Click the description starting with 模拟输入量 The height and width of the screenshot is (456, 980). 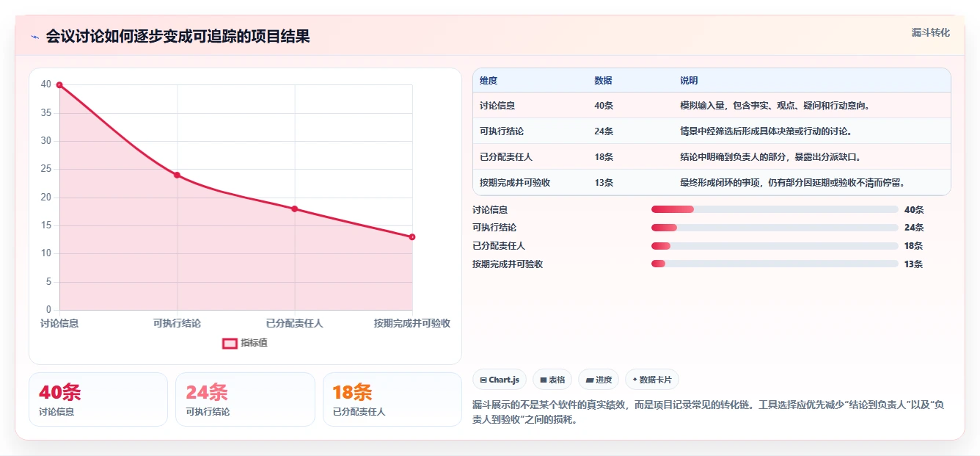click(775, 106)
